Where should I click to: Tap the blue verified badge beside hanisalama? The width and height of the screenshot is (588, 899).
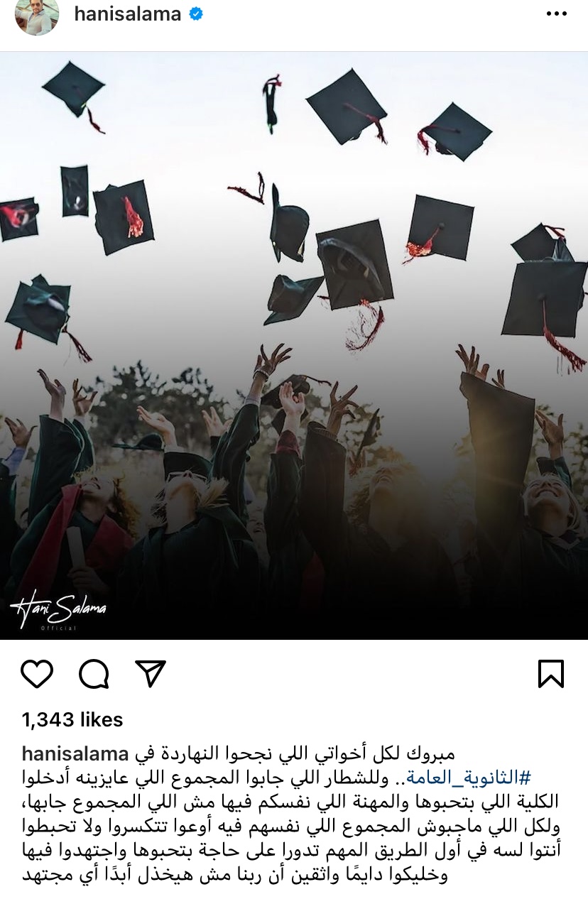[196, 14]
